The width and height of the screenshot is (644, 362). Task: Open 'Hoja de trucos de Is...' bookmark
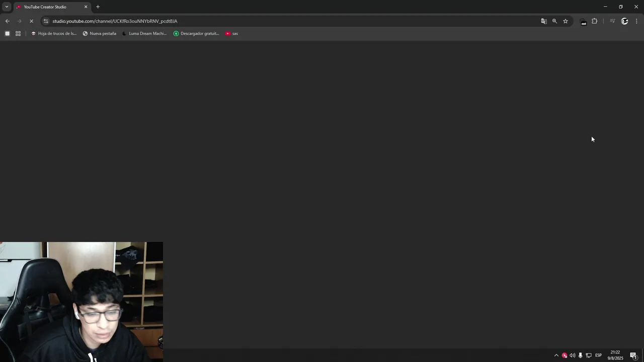point(54,34)
